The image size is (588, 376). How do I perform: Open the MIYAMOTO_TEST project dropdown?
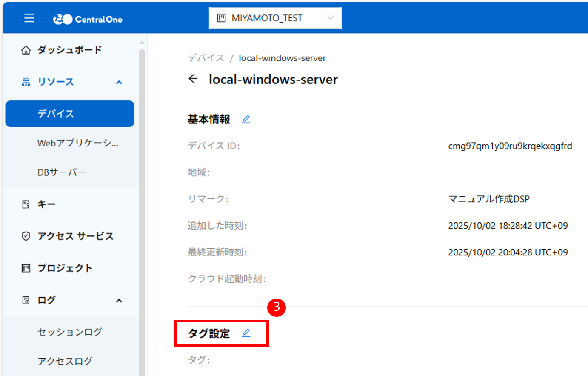click(x=275, y=18)
